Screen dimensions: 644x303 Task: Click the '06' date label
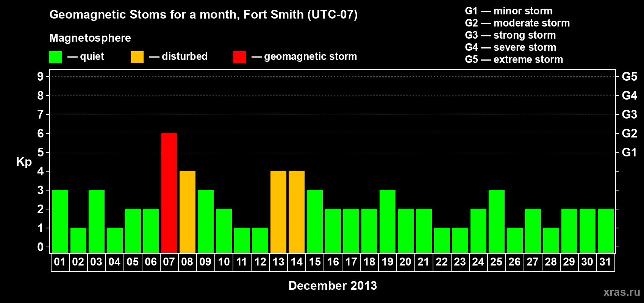pos(151,262)
